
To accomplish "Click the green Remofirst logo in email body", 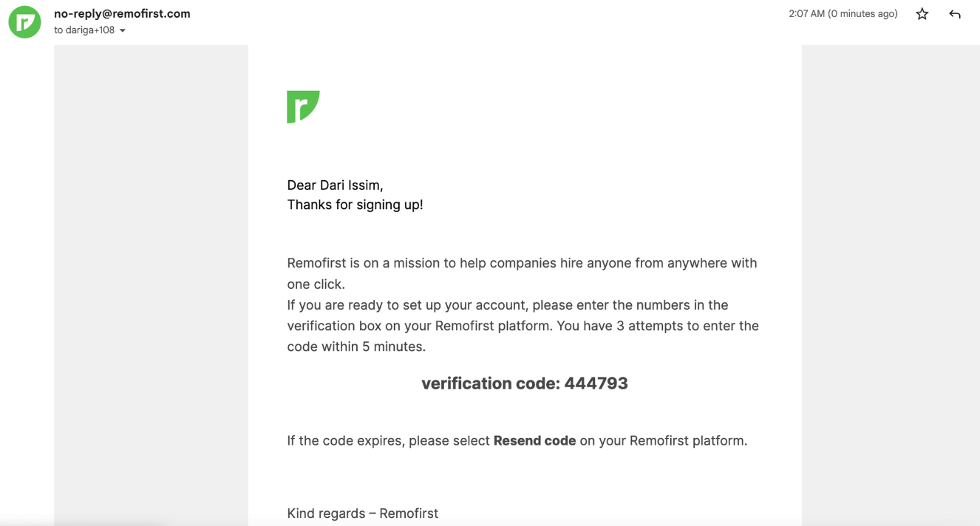I will point(303,106).
